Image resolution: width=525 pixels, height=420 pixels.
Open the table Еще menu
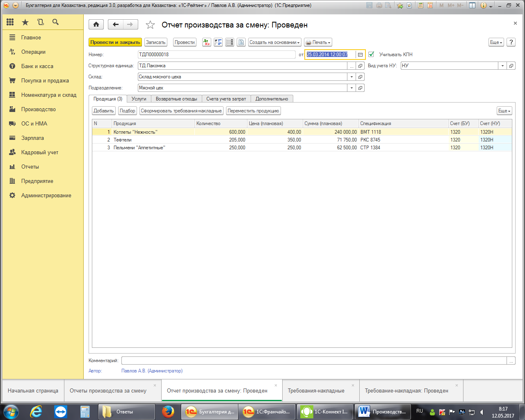click(x=504, y=111)
